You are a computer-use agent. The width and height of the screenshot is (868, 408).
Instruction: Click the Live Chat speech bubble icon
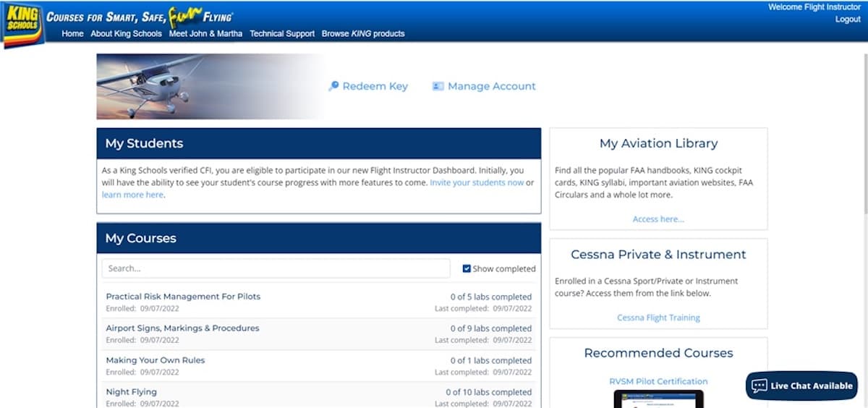(759, 386)
